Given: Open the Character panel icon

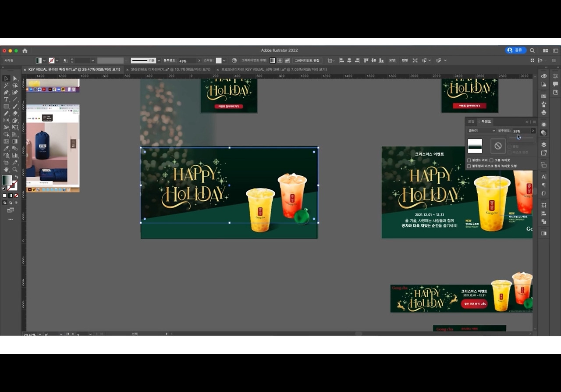Looking at the screenshot, I should point(544,177).
